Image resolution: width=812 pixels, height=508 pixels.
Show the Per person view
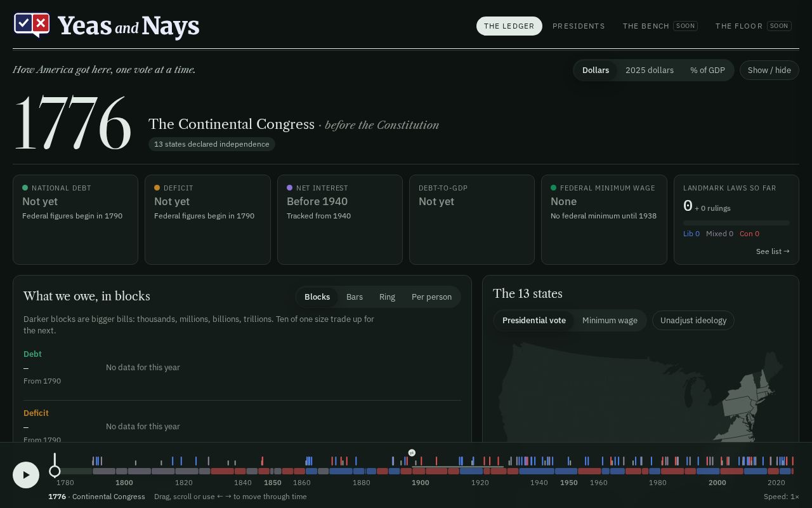(431, 297)
